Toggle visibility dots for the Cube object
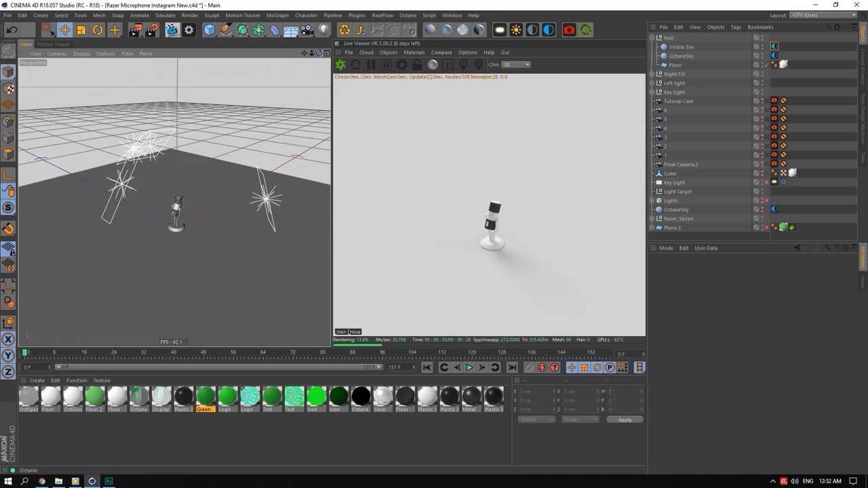This screenshot has width=868, height=488. click(762, 174)
